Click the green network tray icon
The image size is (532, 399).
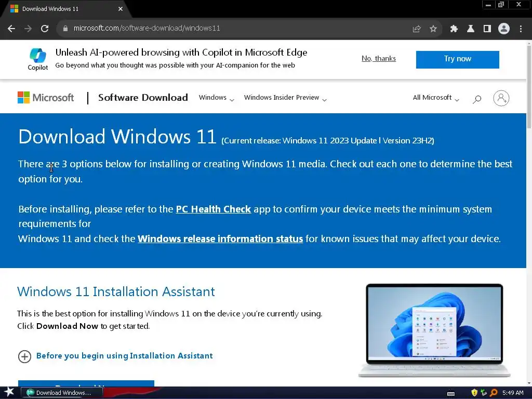coord(484,393)
